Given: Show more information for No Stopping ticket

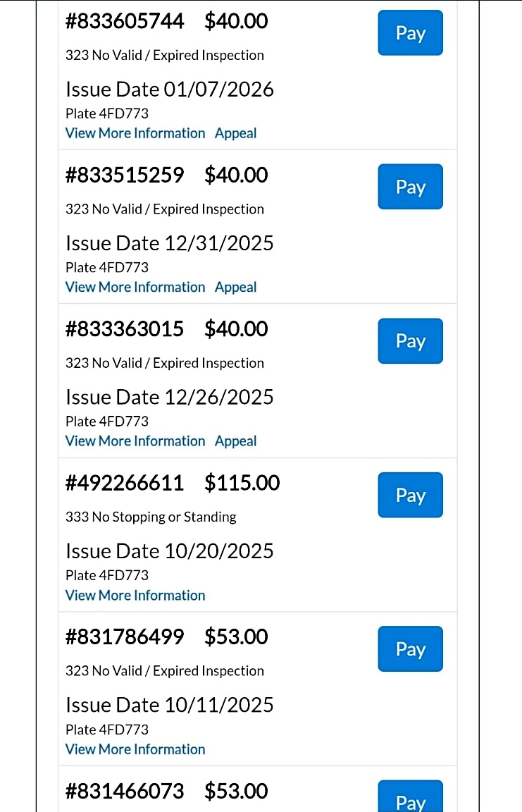Looking at the screenshot, I should coord(135,595).
